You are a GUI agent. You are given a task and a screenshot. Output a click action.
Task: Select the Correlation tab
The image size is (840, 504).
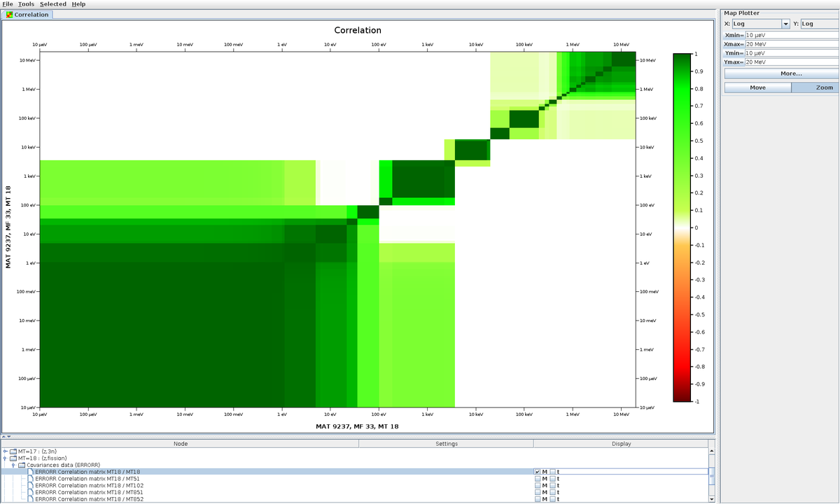[x=27, y=14]
